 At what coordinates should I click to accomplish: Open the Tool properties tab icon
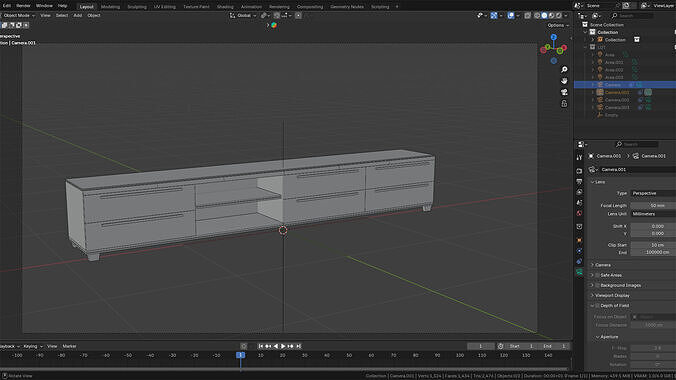(x=579, y=158)
